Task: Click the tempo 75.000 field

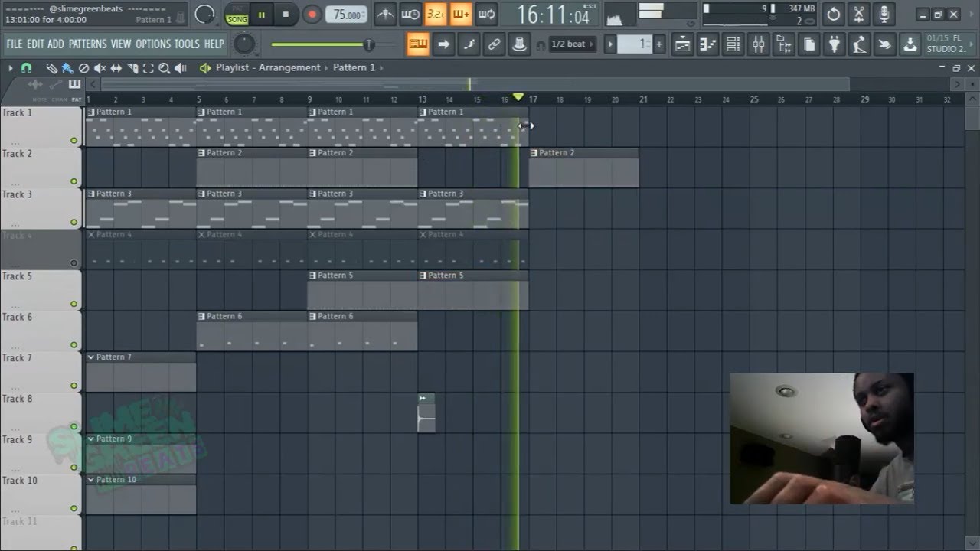Action: 347,15
